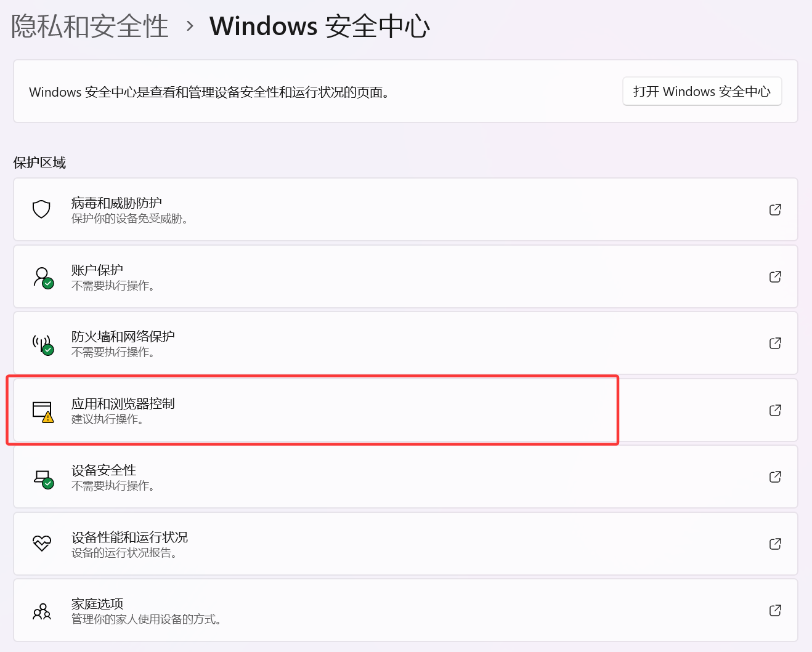This screenshot has width=812, height=652.
Task: Click the 建议执行操作 status text
Action: coord(107,419)
